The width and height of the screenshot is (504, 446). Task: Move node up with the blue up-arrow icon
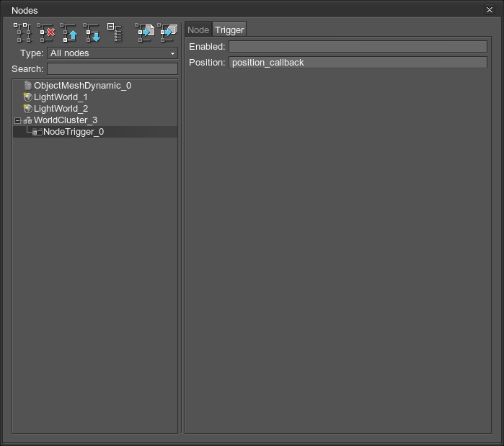coord(68,32)
